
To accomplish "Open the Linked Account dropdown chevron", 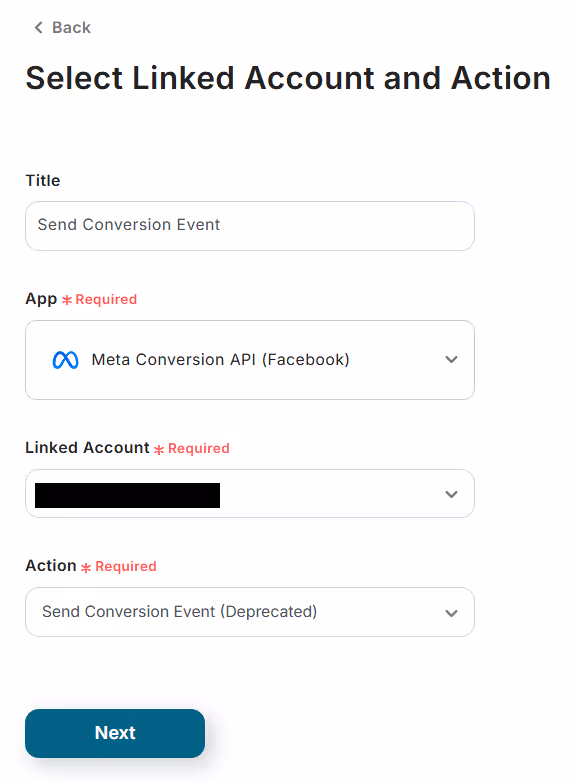I will tap(451, 494).
